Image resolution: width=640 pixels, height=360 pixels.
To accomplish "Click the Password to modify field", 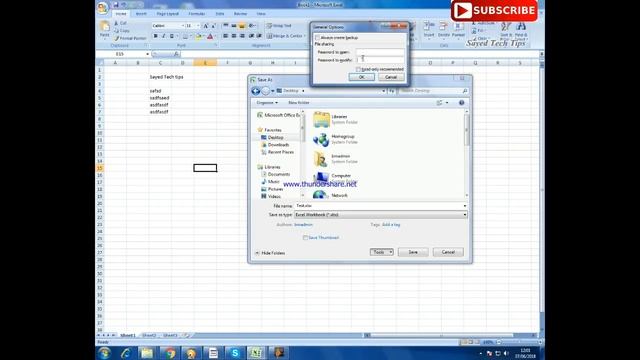I will click(380, 60).
